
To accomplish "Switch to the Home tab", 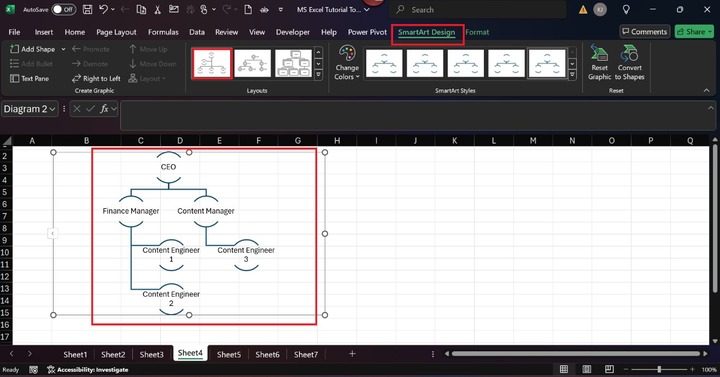I will click(x=74, y=32).
